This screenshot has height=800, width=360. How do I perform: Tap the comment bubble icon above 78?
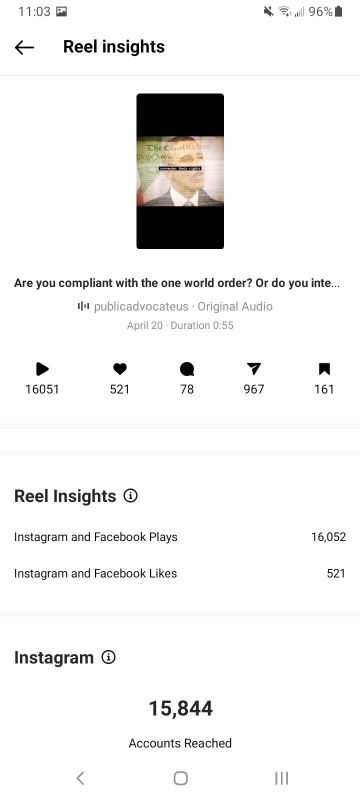187,369
